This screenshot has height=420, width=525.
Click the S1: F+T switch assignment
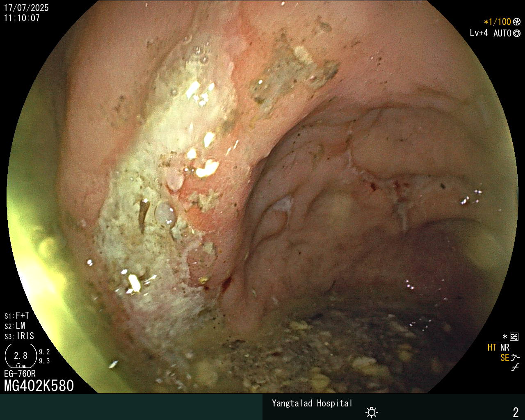tap(17, 316)
